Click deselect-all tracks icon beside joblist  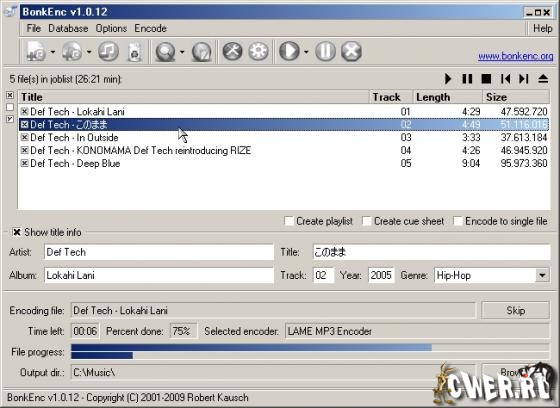[x=10, y=107]
